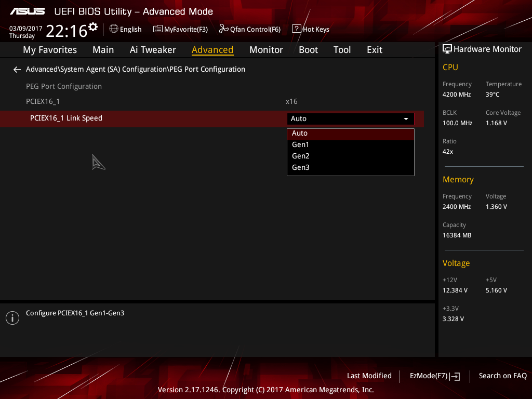Open the Monitor tab
This screenshot has height=399, width=532.
point(266,50)
